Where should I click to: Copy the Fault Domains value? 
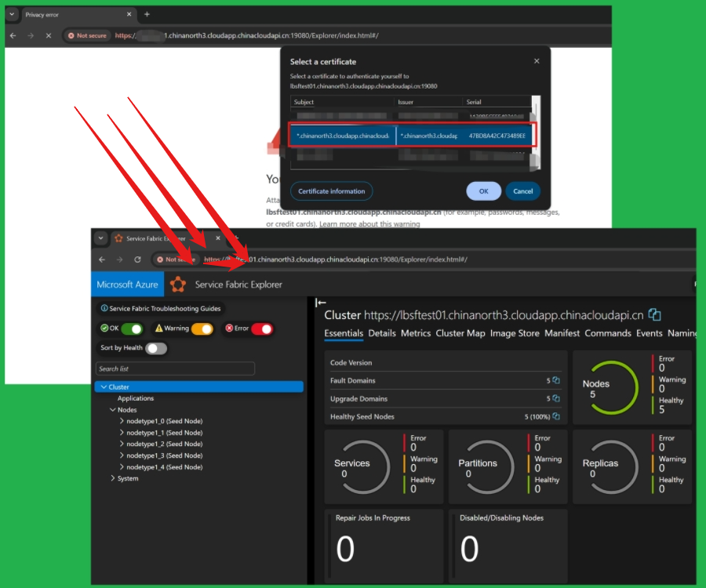(556, 380)
